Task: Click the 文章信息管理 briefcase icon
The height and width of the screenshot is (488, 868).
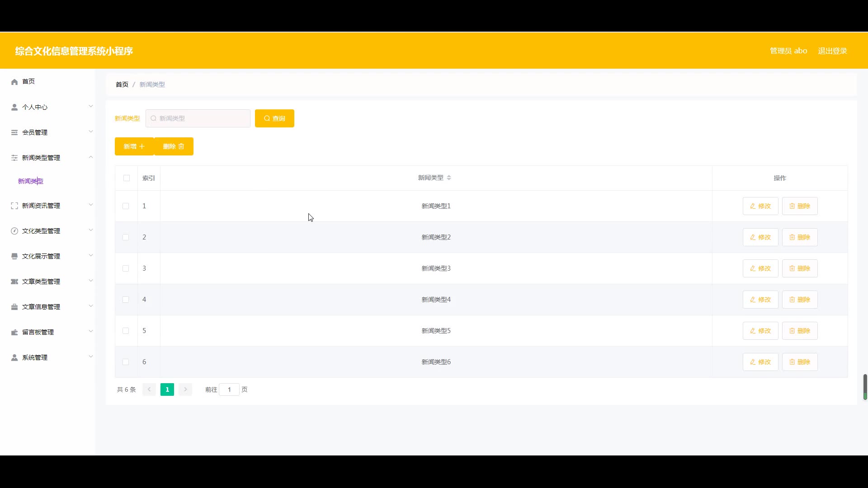Action: click(x=14, y=307)
